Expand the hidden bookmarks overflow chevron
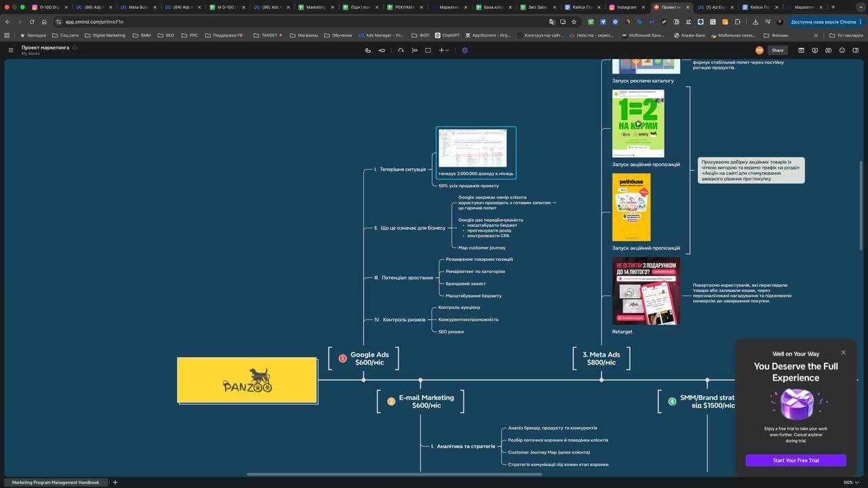868x488 pixels. (x=816, y=35)
